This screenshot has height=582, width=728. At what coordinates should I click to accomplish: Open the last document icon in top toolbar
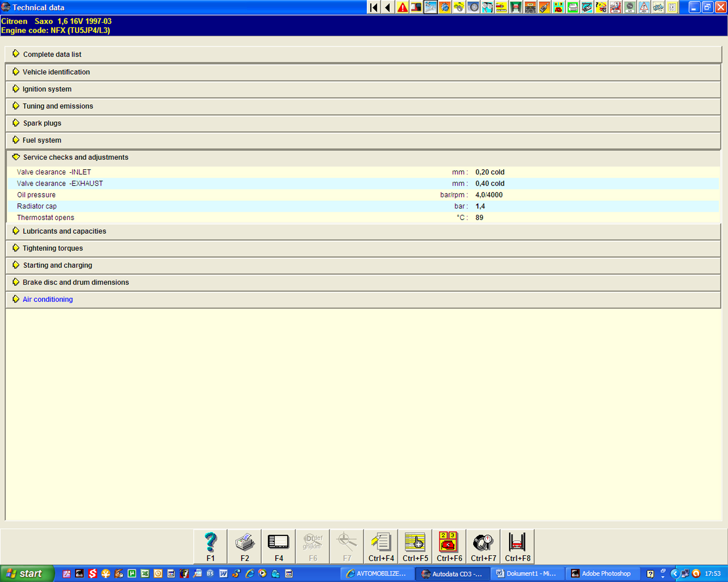pos(672,7)
